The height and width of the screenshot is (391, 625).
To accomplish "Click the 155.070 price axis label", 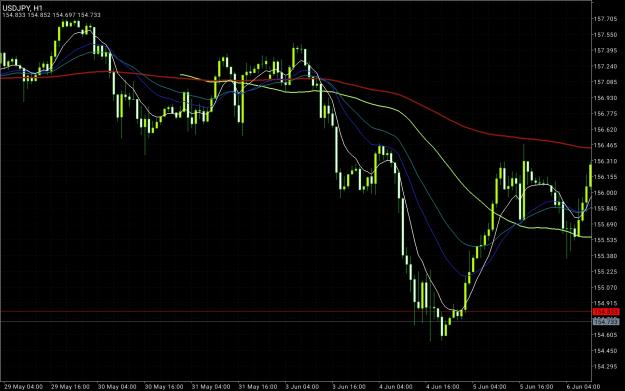I will tap(605, 287).
